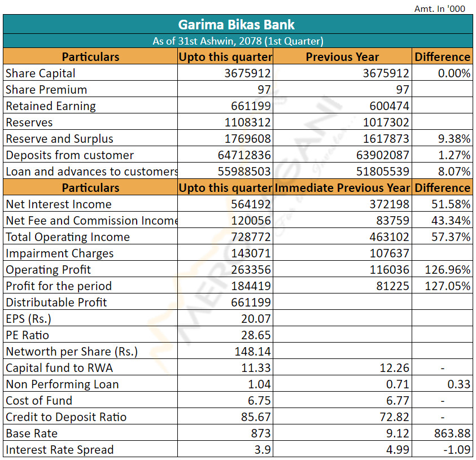Select 'Loan and advances to customers' label
The height and width of the screenshot is (460, 476).
[x=91, y=172]
